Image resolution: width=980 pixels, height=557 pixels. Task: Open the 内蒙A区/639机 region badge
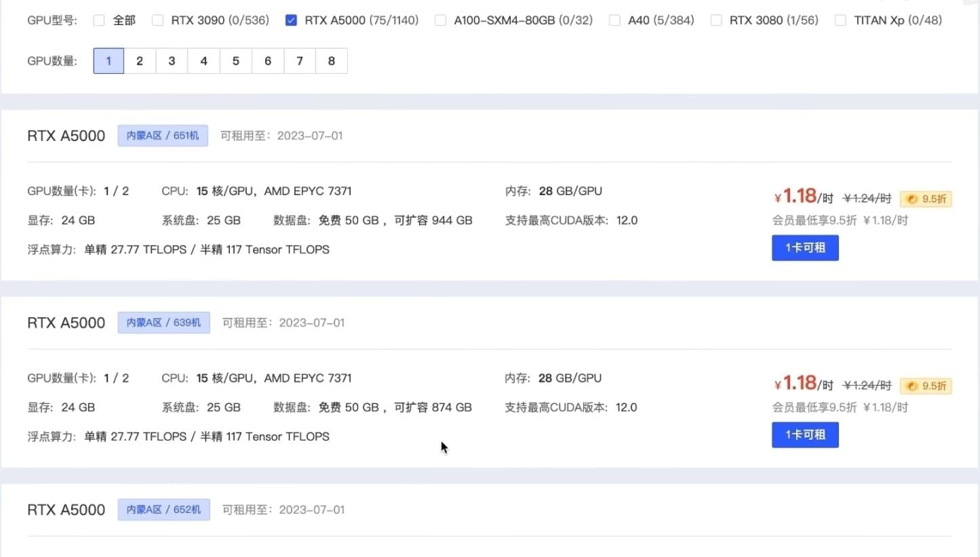tap(163, 323)
